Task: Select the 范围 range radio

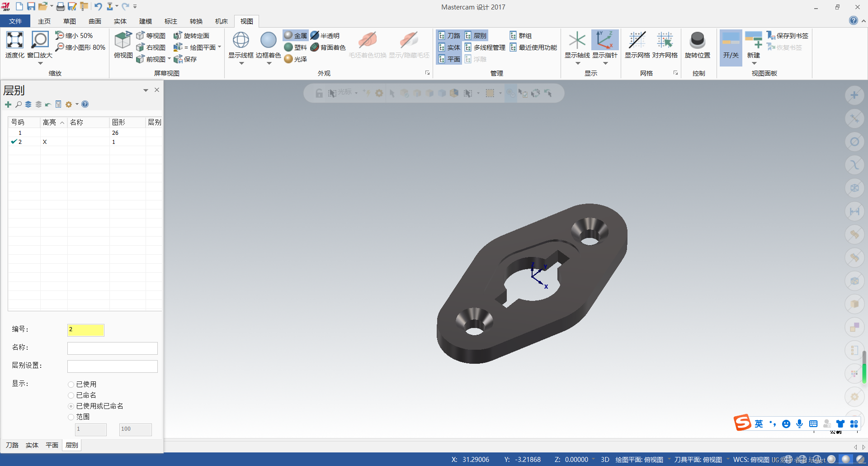Action: (x=71, y=417)
